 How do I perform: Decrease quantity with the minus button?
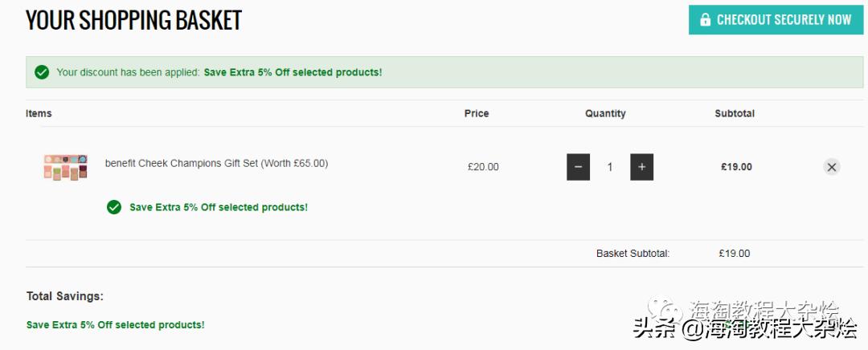coord(578,167)
